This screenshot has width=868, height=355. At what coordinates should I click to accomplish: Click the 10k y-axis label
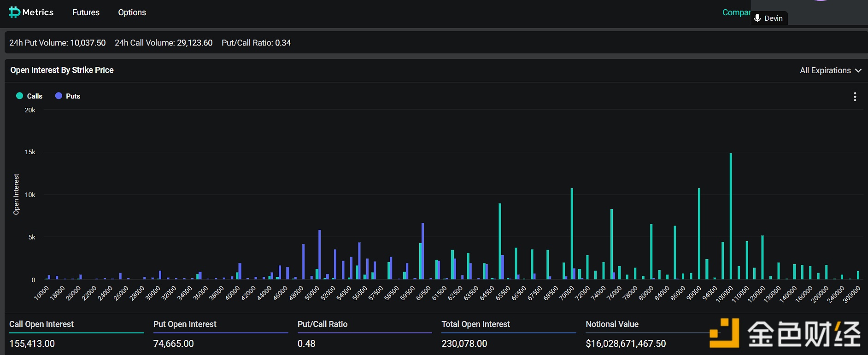point(30,195)
